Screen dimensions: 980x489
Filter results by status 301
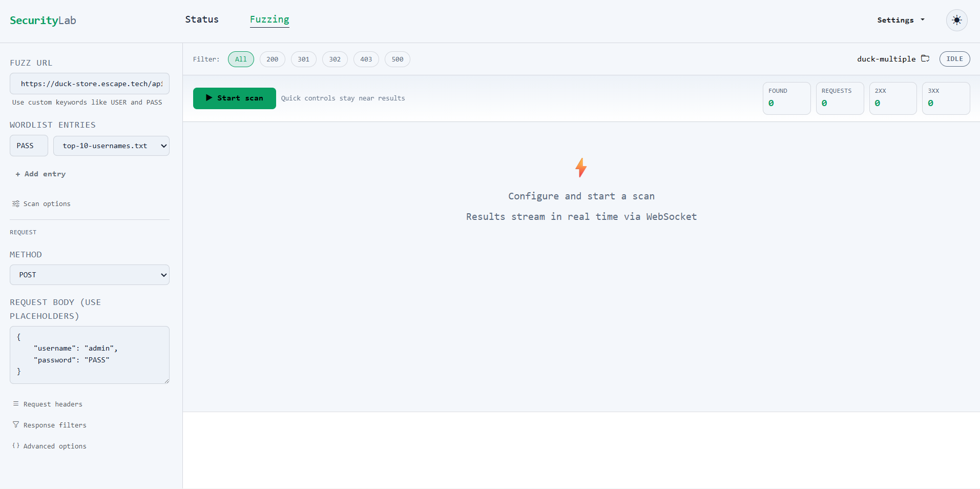tap(303, 59)
